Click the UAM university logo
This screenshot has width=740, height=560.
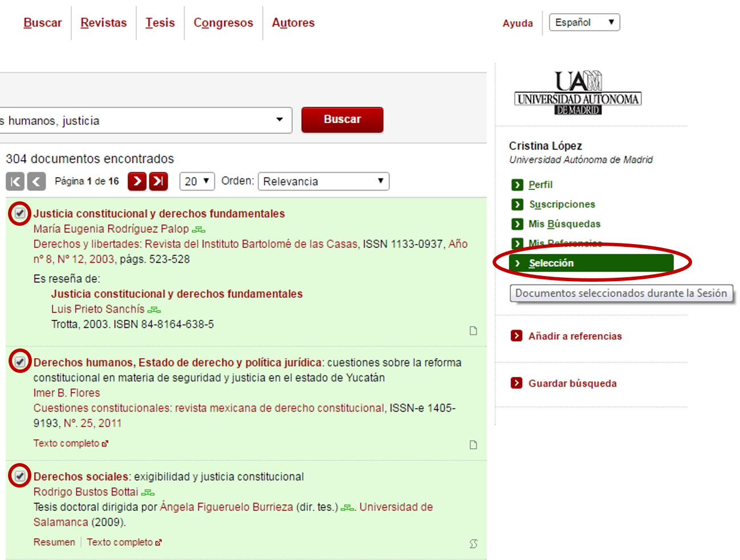point(578,93)
